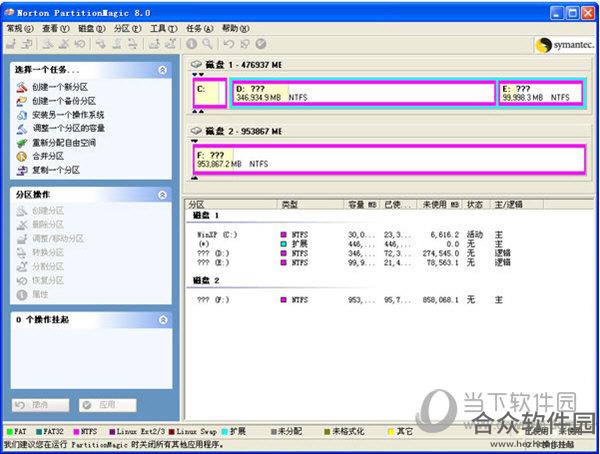
Task: Click the 删除分区 icon under 分区操作
Action: point(22,225)
